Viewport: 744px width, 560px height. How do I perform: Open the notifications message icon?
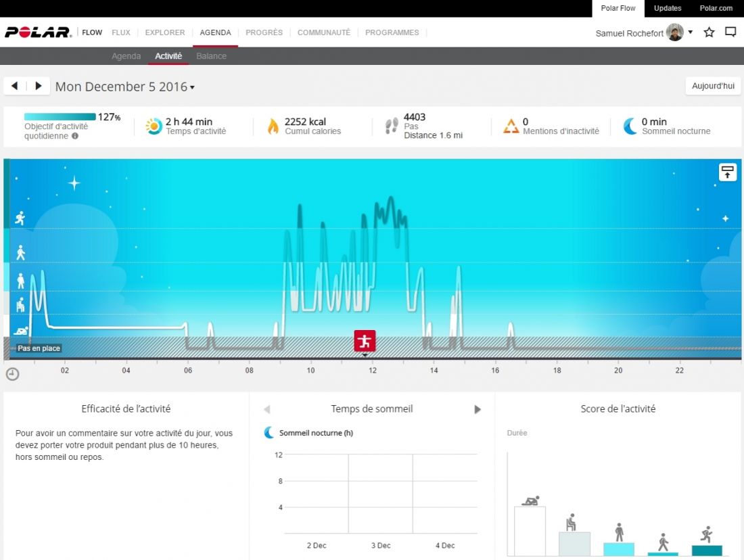point(730,32)
